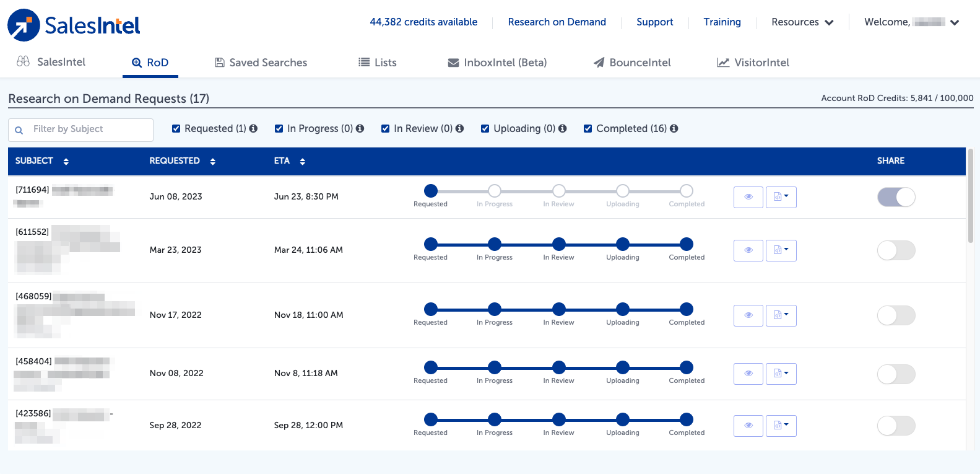Open the BounceIntel tab
This screenshot has width=980, height=474.
click(x=632, y=63)
